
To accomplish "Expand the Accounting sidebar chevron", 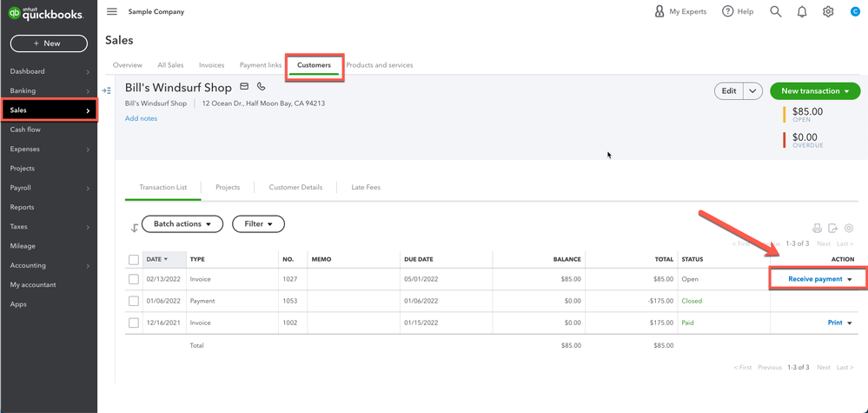I will pos(88,266).
